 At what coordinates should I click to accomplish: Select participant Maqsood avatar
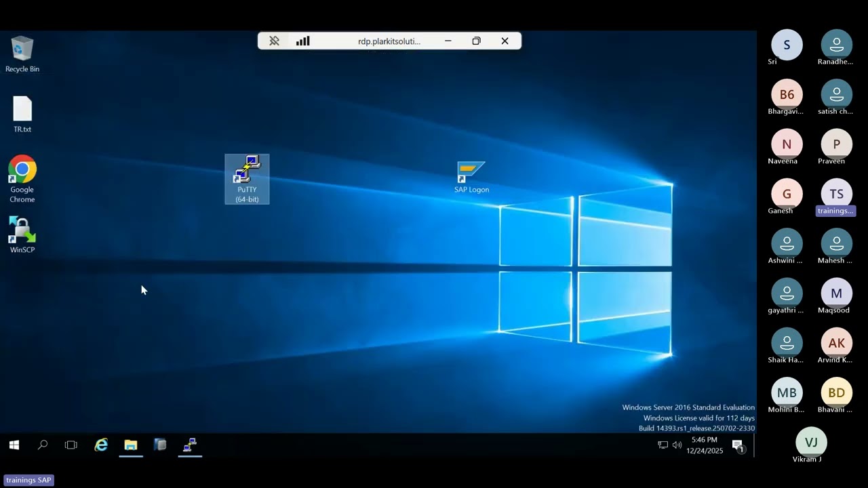pyautogui.click(x=837, y=293)
